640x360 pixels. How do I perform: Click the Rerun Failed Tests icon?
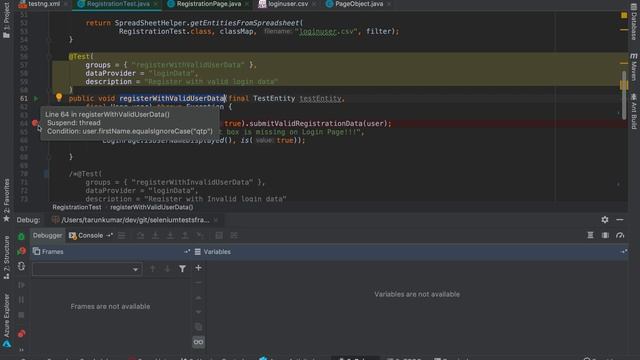tap(21, 251)
